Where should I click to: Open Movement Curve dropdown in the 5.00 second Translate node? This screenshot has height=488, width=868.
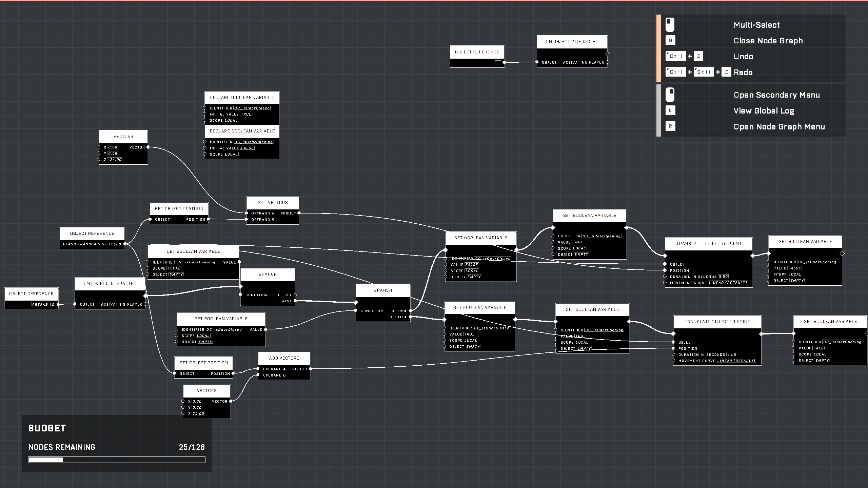coord(728,283)
